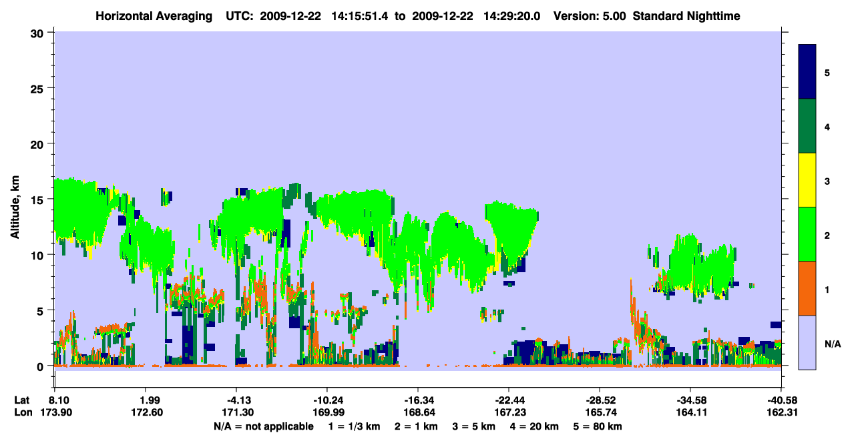Screen dimensions: 868x445
Task: Click longitude value 164.11
Action: 690,412
